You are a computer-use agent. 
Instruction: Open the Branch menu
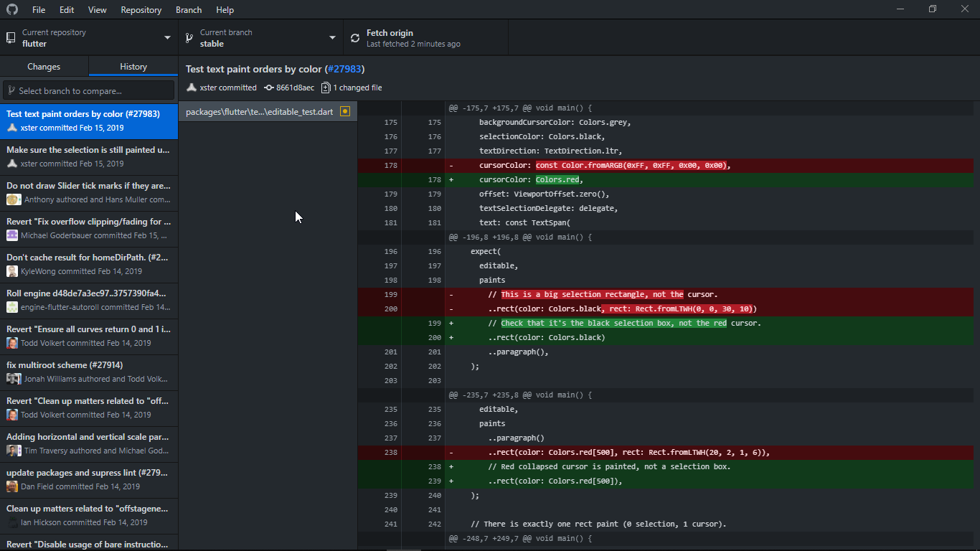coord(188,9)
